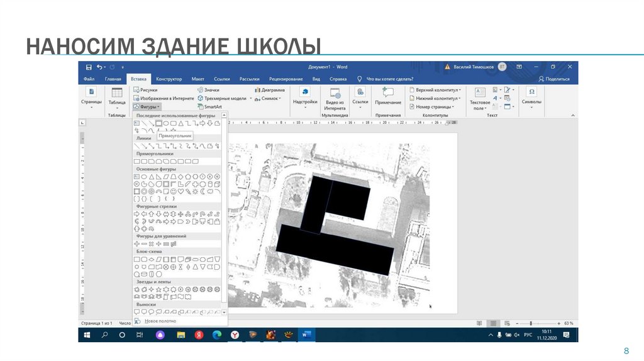Select first callout shape under Выноски

coord(136,312)
